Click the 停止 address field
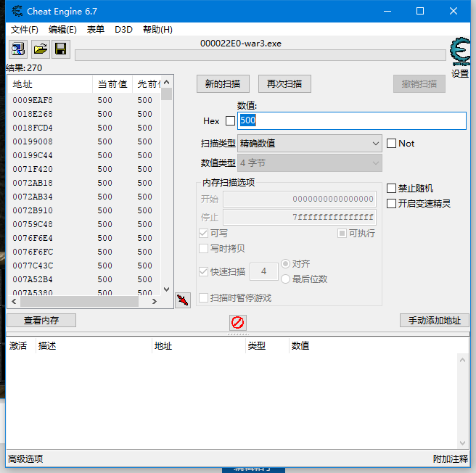 (300, 217)
